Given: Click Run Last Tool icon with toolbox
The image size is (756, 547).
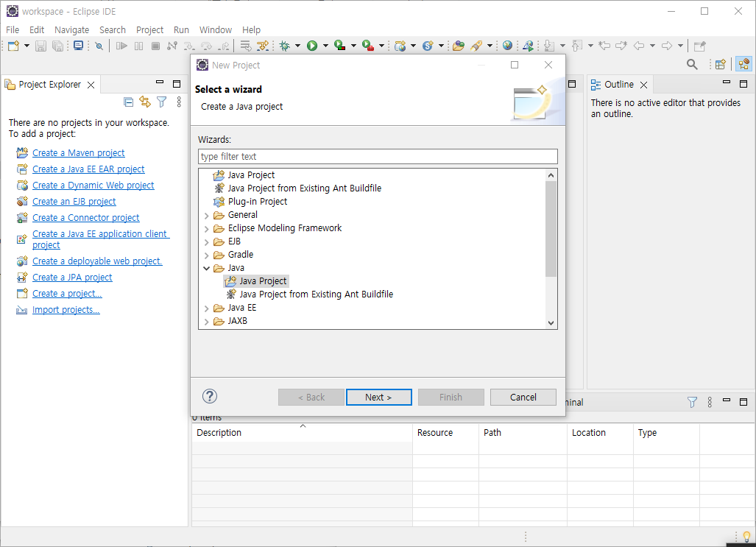Looking at the screenshot, I should point(368,46).
